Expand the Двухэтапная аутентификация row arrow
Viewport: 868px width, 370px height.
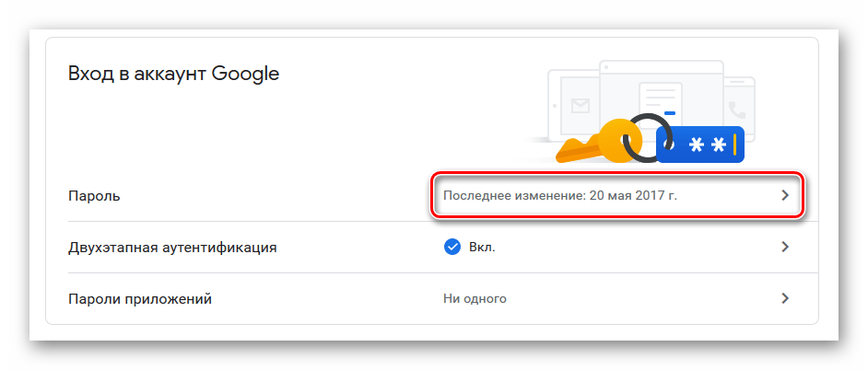click(x=785, y=247)
